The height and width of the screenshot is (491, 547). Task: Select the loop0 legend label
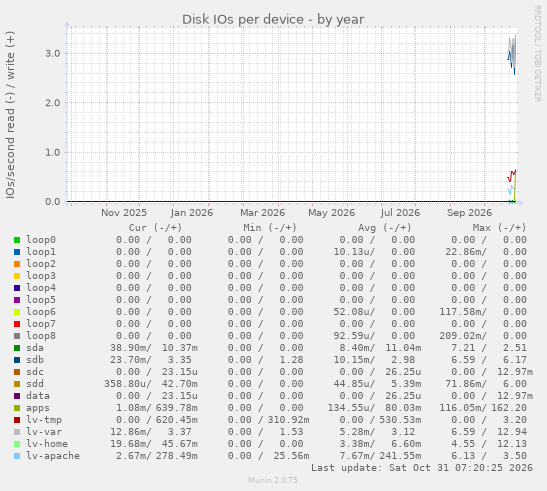(x=41, y=240)
